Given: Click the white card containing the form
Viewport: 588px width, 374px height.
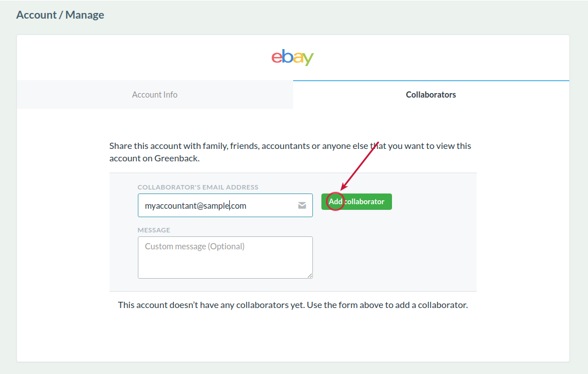Looking at the screenshot, I should click(x=293, y=338).
